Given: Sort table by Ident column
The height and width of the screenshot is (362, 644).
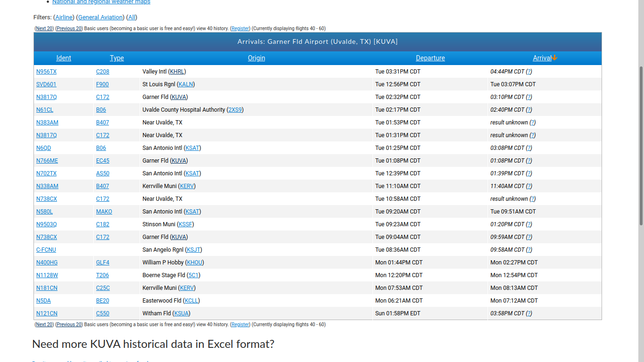Looking at the screenshot, I should [64, 58].
